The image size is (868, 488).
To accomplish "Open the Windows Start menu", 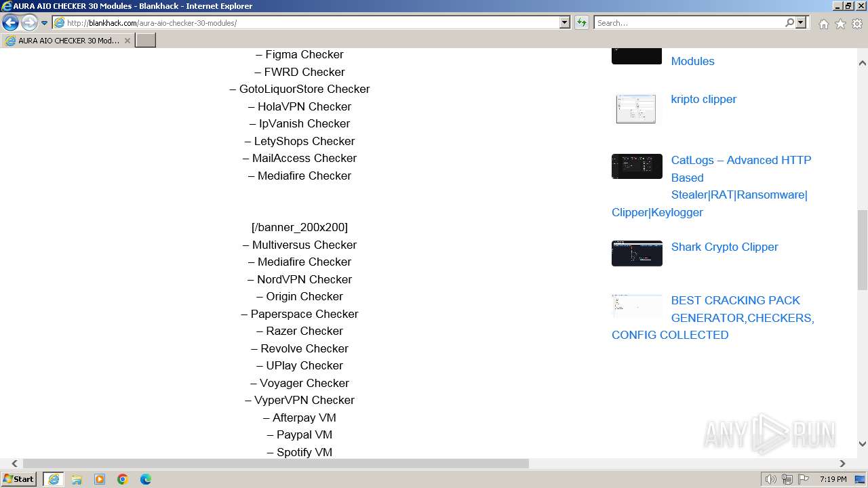I will click(19, 479).
